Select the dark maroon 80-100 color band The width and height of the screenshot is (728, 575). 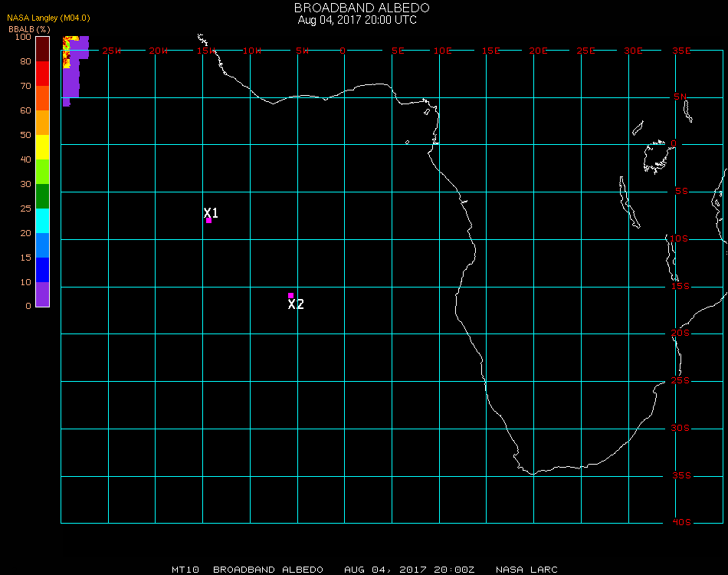point(43,49)
